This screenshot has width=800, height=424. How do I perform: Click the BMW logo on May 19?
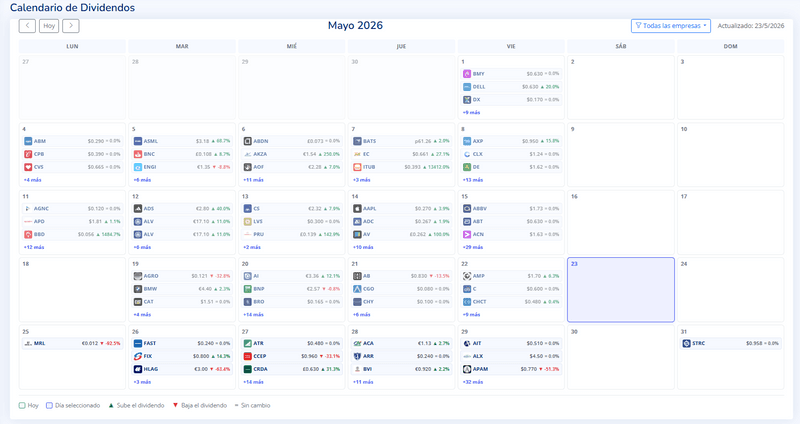[x=138, y=289]
